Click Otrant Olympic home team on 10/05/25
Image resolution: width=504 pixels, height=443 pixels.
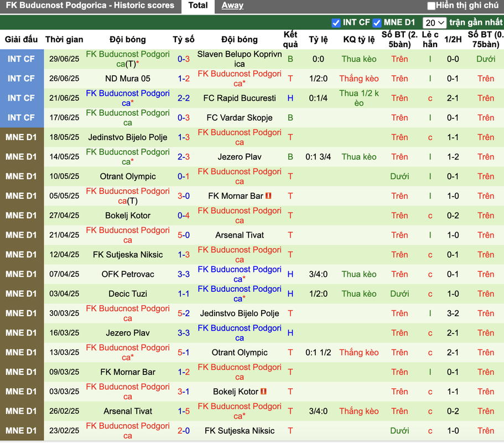point(128,176)
